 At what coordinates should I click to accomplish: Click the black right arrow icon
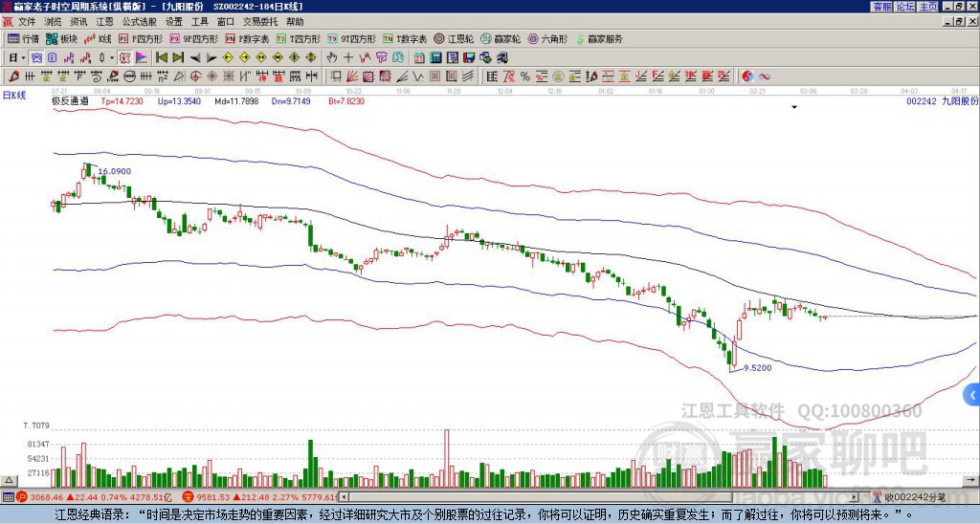click(212, 58)
